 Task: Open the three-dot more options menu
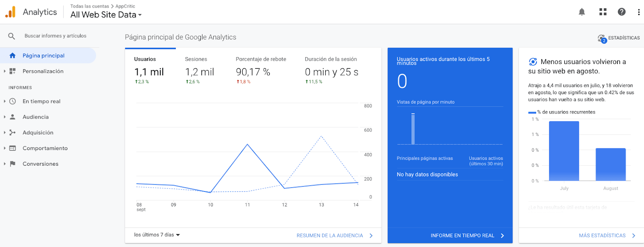639,12
